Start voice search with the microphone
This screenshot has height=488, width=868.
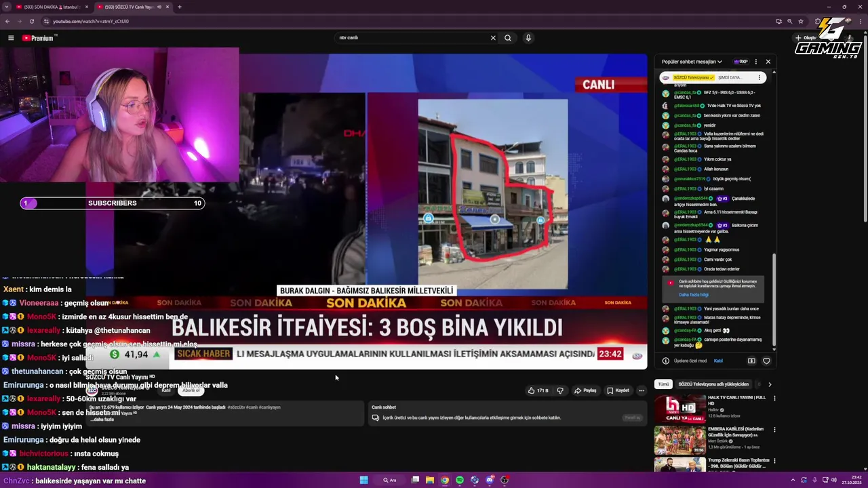click(x=528, y=38)
